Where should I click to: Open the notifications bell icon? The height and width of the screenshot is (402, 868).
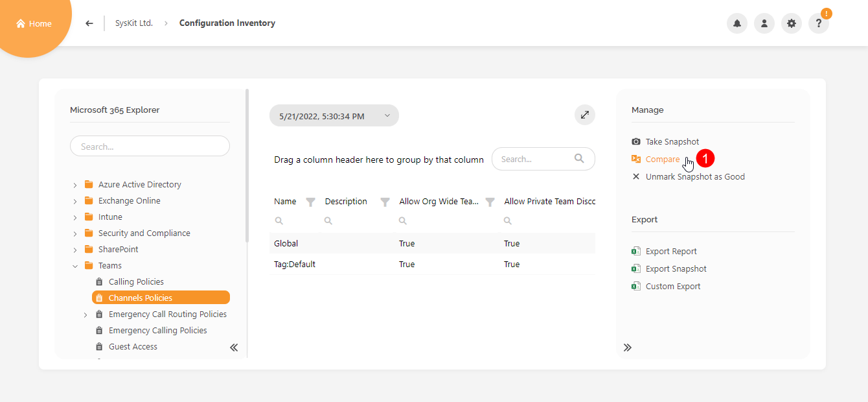(x=737, y=23)
